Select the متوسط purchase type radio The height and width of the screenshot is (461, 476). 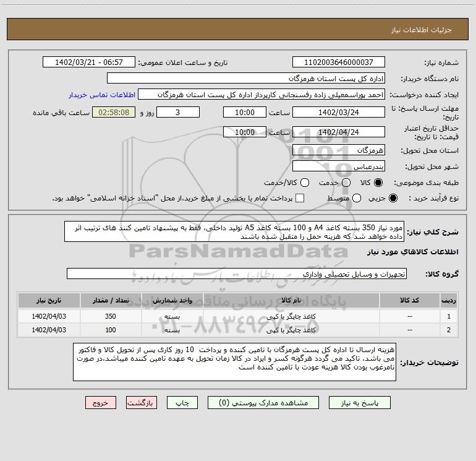click(357, 198)
